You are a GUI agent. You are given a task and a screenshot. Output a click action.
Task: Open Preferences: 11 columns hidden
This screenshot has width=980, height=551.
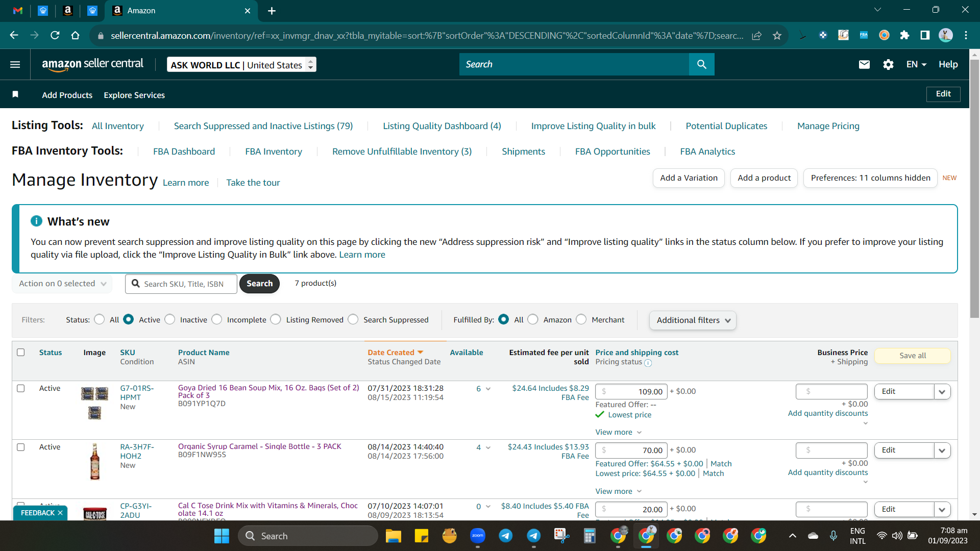[x=870, y=178]
